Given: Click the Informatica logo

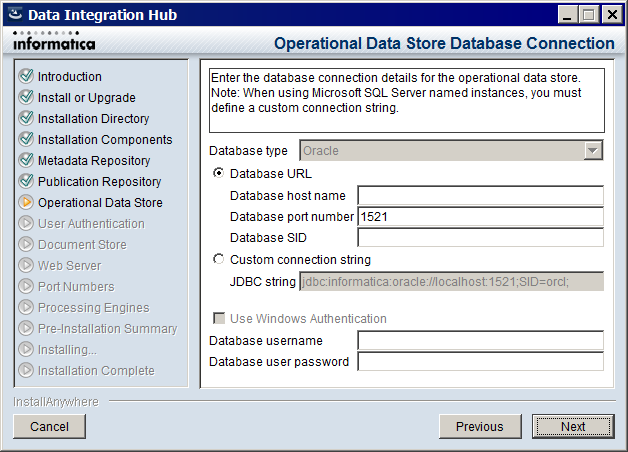Looking at the screenshot, I should (54, 41).
